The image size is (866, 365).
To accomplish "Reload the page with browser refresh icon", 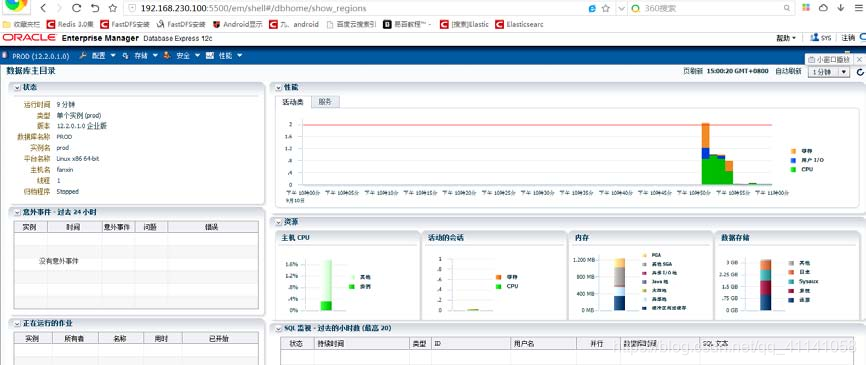I will (x=77, y=8).
